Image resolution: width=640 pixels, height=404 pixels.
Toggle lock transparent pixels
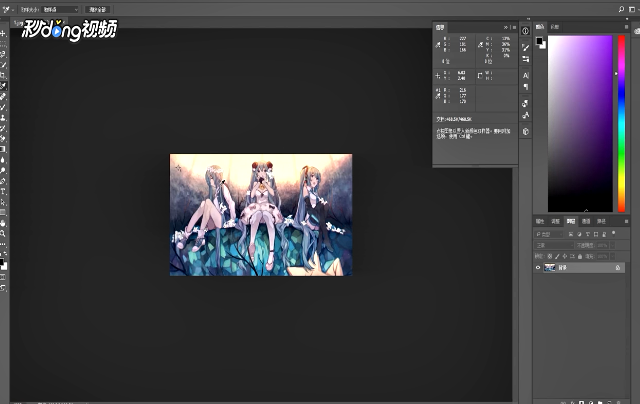point(550,256)
